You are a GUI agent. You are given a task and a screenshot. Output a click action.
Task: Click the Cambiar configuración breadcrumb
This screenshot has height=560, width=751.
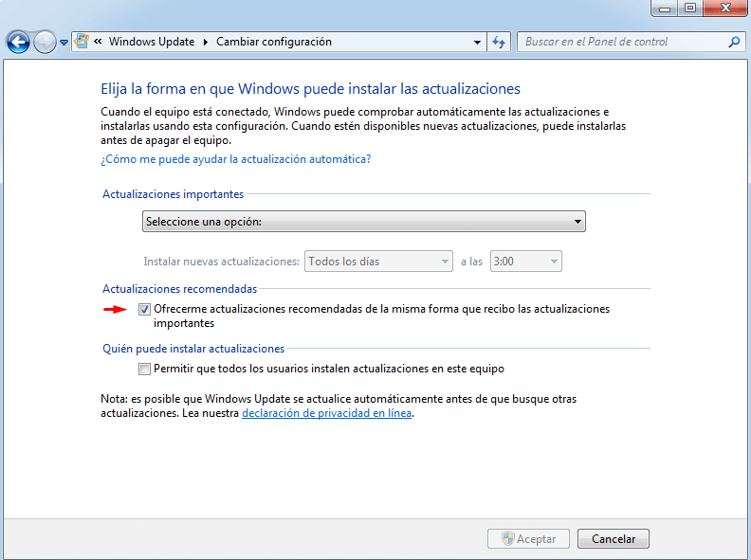(273, 42)
